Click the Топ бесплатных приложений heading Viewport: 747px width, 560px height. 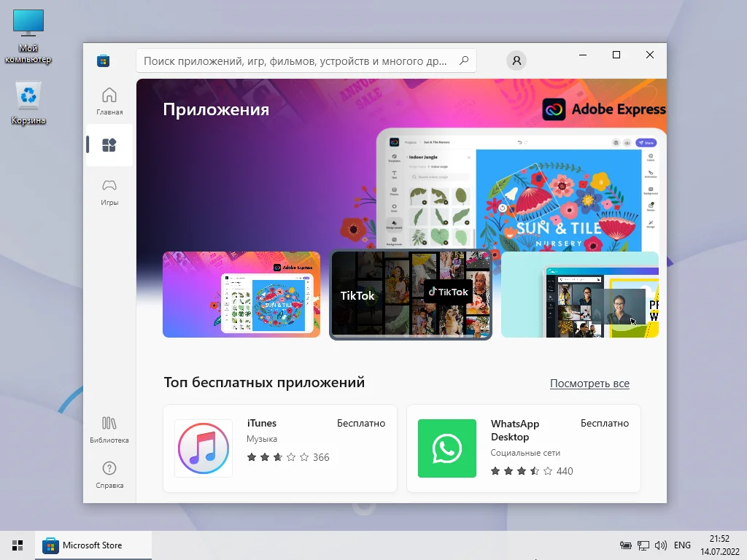(x=264, y=382)
